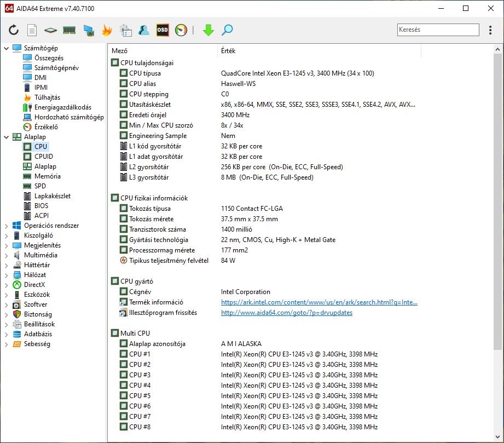Open the user accounts toolbar icon
Image resolution: width=504 pixels, height=443 pixels.
pyautogui.click(x=144, y=30)
